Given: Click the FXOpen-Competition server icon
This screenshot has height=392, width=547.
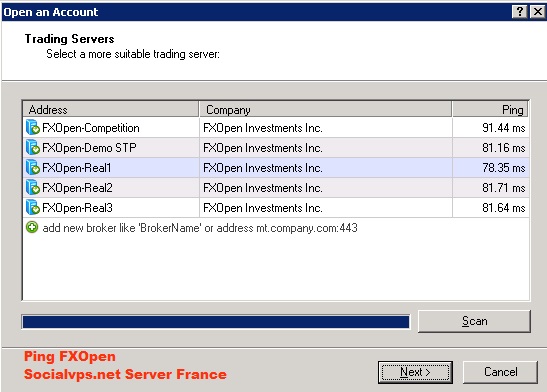Looking at the screenshot, I should click(x=33, y=127).
